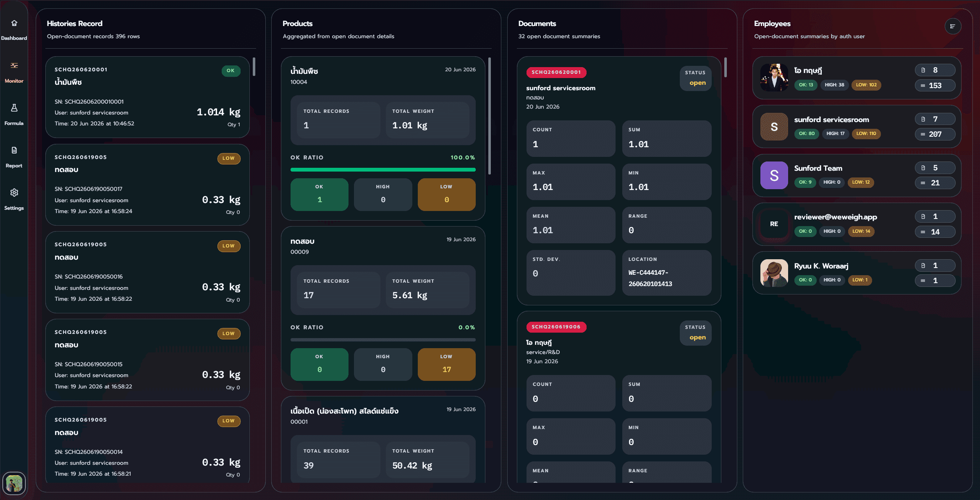Click LOW 0 tile for น้ำมันพืช
Viewport: 980px width, 500px height.
(x=447, y=194)
